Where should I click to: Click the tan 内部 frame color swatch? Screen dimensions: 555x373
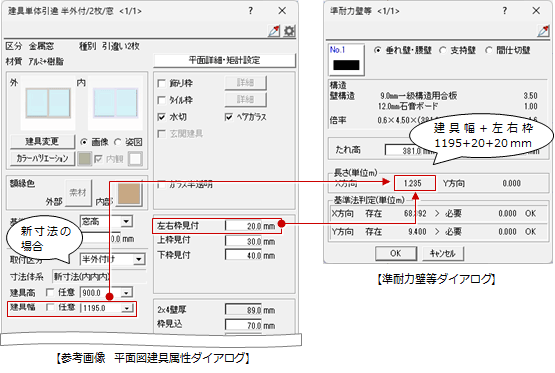[x=129, y=194]
